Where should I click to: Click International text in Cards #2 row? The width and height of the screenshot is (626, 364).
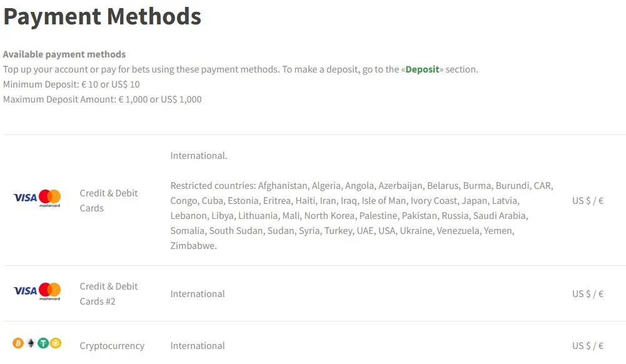click(x=198, y=294)
